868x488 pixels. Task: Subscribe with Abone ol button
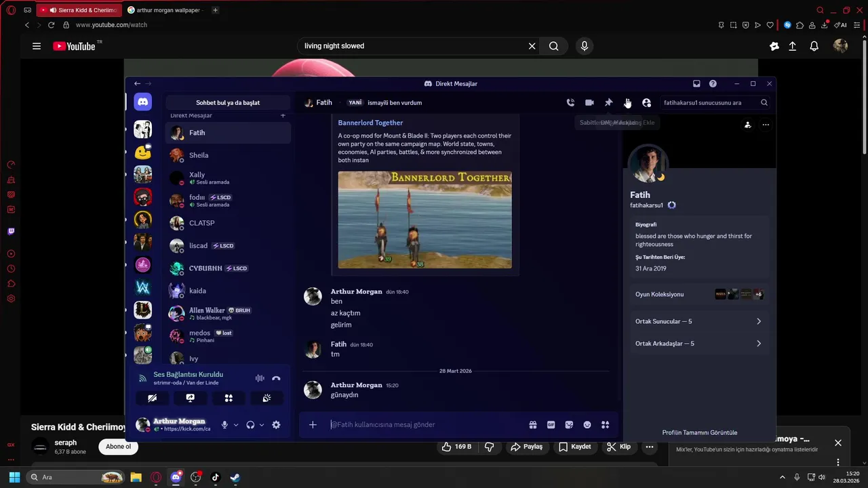(118, 447)
